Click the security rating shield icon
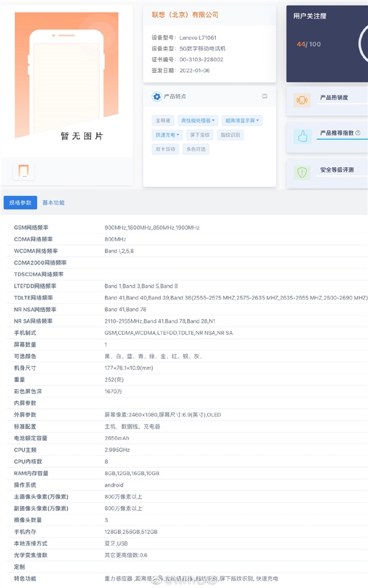 302,172
